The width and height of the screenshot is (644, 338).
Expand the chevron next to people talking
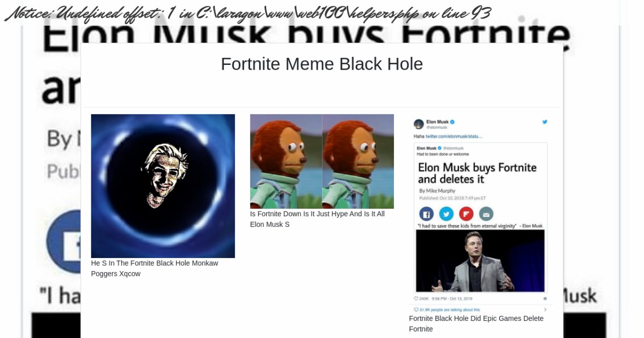pos(545,310)
